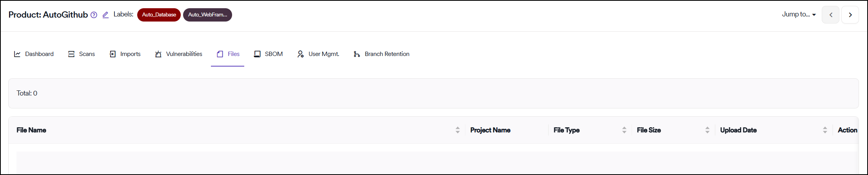Click the help question mark icon beside AutoGithub
This screenshot has width=868, height=175.
click(x=94, y=15)
